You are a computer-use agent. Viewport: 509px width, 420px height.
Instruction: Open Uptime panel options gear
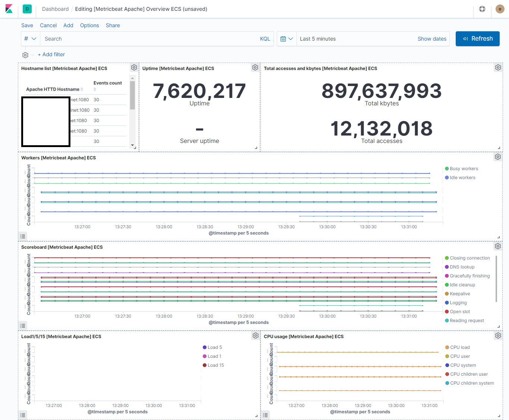coord(255,67)
